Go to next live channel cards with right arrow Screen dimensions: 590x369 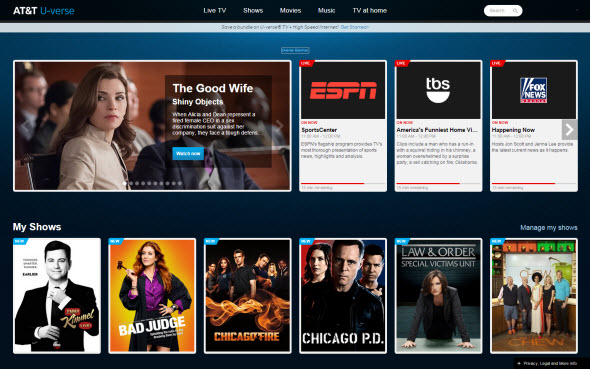pos(570,130)
